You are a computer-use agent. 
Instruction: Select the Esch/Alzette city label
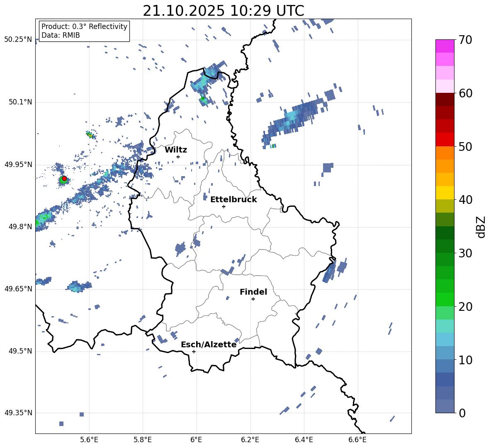pos(209,344)
